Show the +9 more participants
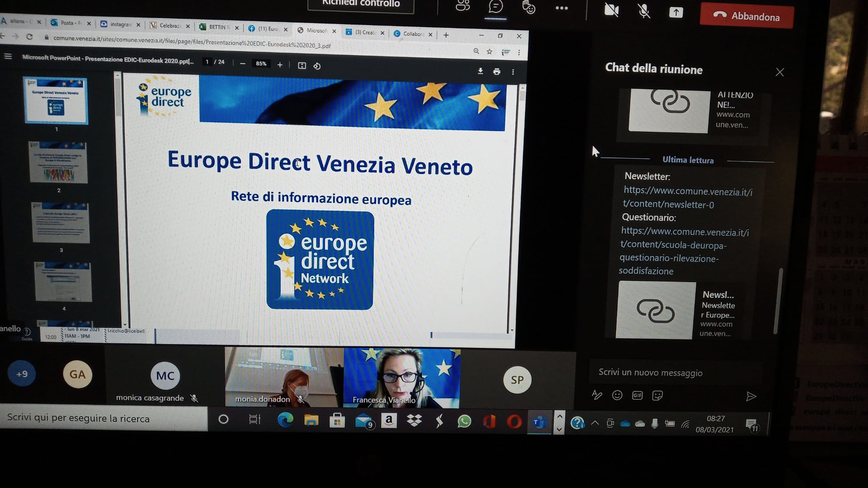This screenshot has width=868, height=488. click(x=22, y=374)
